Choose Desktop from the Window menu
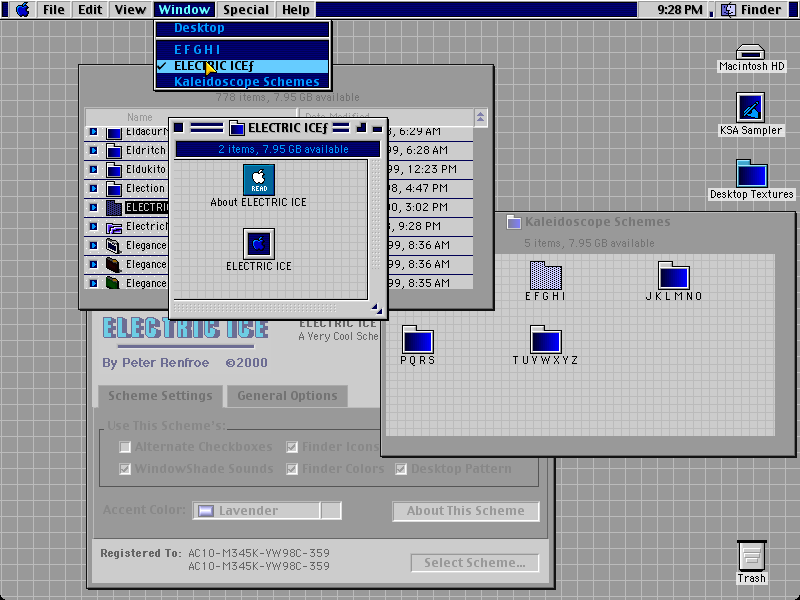Image resolution: width=800 pixels, height=600 pixels. click(x=243, y=28)
